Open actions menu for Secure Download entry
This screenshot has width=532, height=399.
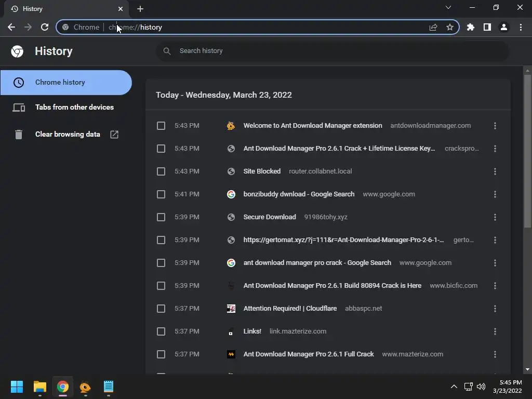[495, 217]
